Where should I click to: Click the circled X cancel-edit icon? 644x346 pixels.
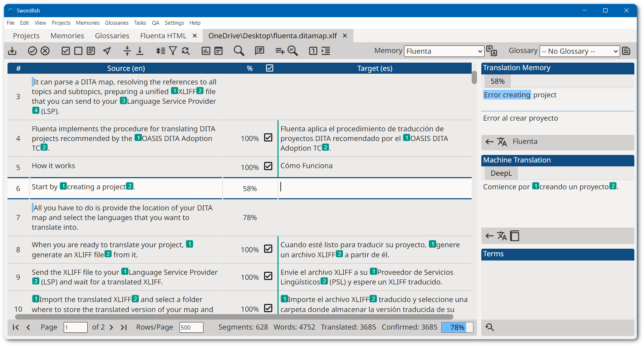tap(45, 51)
